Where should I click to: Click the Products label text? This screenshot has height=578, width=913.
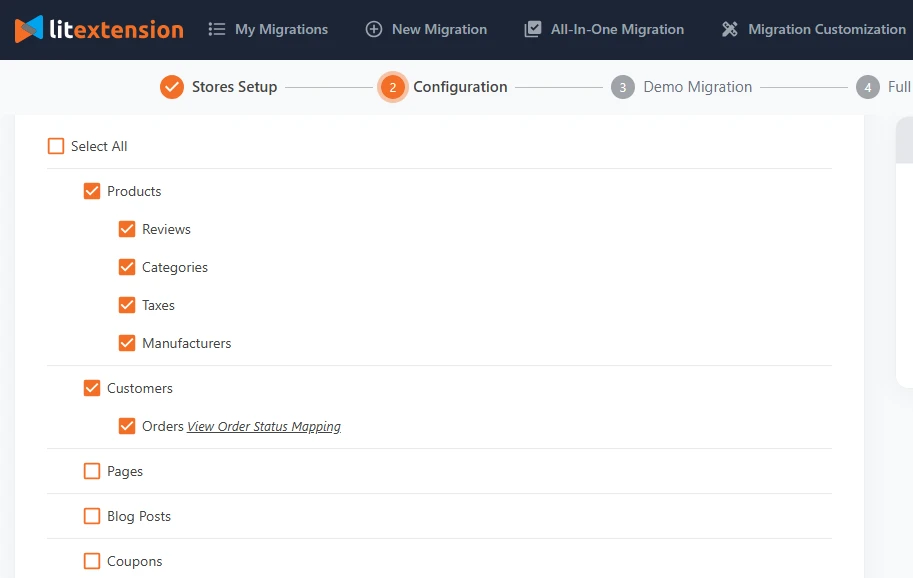tap(134, 191)
